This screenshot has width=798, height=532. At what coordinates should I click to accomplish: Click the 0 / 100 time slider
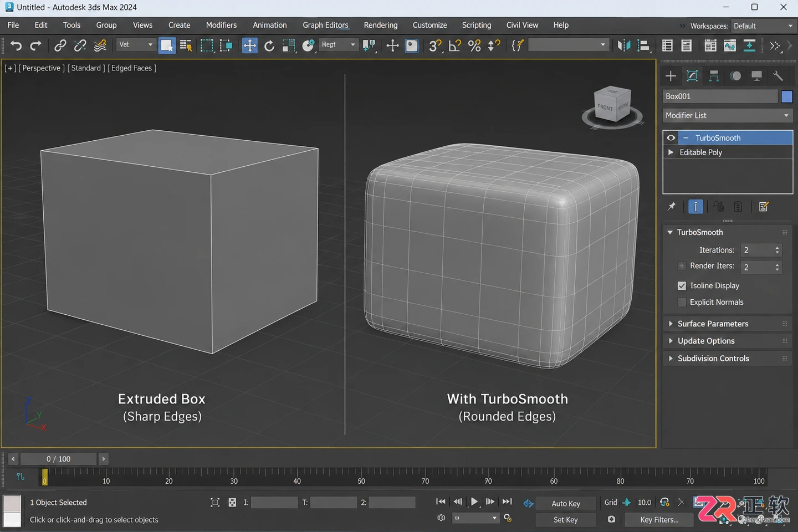(58, 459)
